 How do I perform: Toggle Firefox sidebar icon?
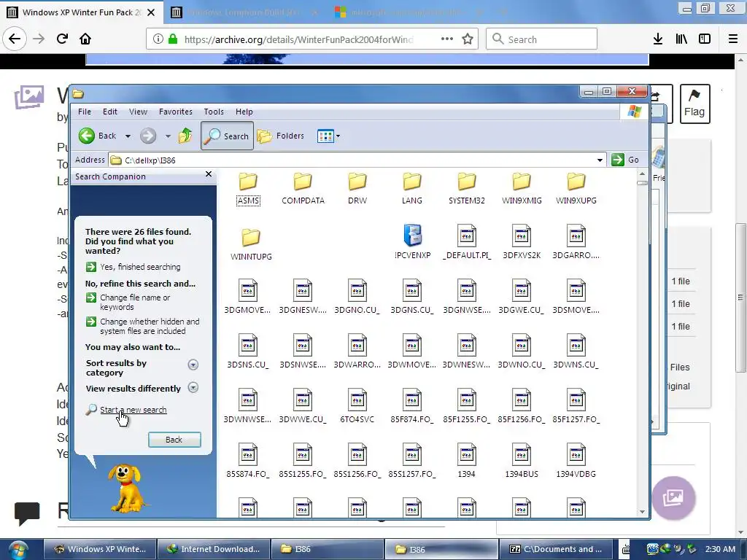pos(705,39)
